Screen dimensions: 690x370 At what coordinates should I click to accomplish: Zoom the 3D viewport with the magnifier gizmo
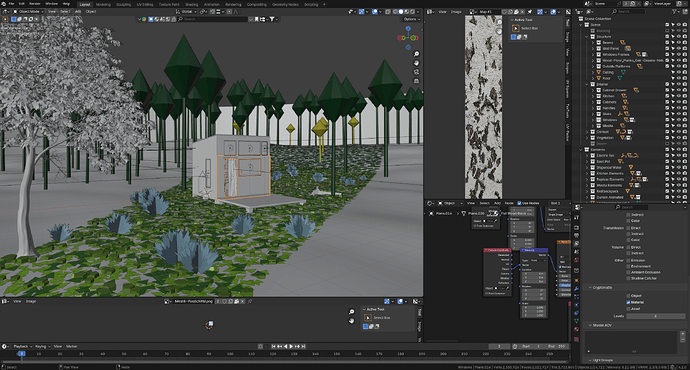pyautogui.click(x=416, y=54)
